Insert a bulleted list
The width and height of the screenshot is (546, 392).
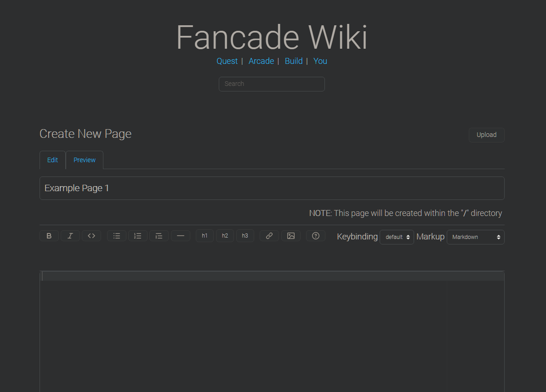[117, 236]
